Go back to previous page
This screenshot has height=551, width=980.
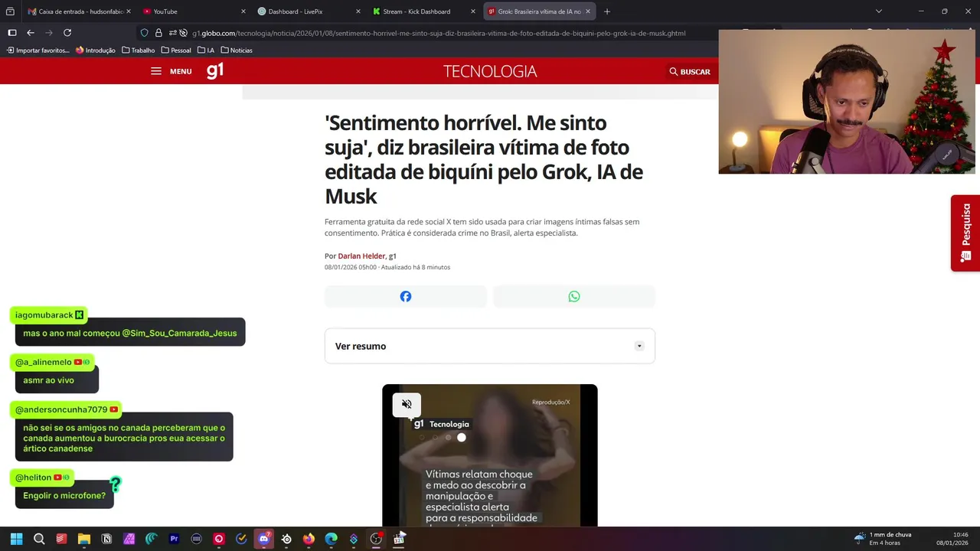[31, 33]
